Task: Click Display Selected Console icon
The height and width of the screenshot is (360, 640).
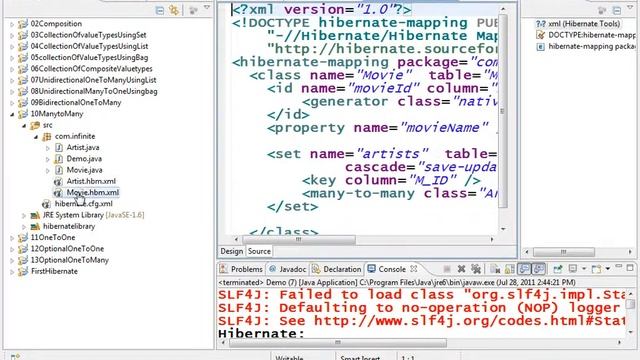Action: tap(573, 269)
